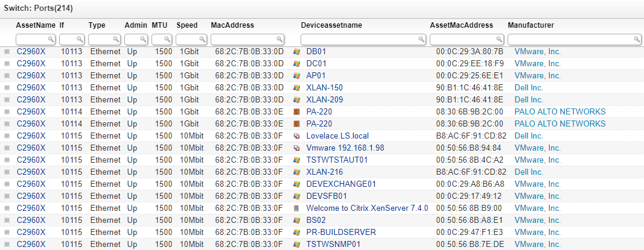Open the XLAN-209 device link
Viewport: 644px width, 250px height.
tap(325, 99)
